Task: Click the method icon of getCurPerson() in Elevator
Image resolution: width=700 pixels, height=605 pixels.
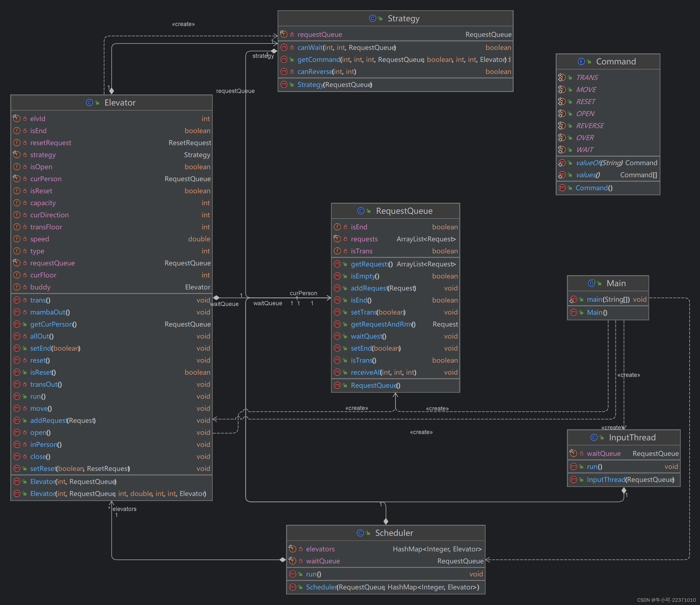Action: coord(17,324)
